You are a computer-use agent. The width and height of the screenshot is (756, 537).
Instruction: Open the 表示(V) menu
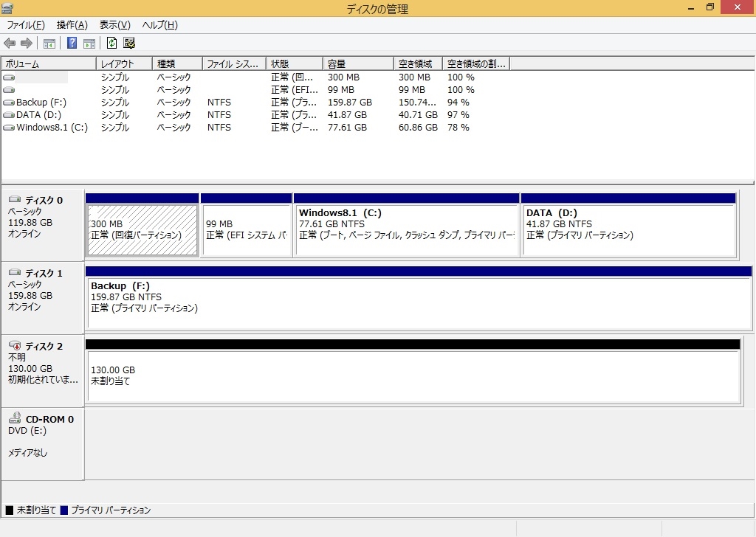pyautogui.click(x=114, y=25)
